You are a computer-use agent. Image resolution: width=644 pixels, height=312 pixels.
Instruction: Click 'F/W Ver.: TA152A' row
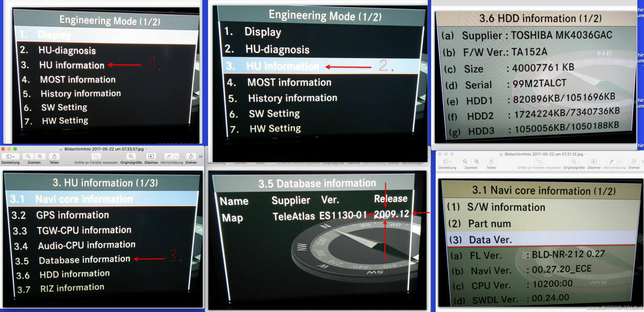point(495,52)
